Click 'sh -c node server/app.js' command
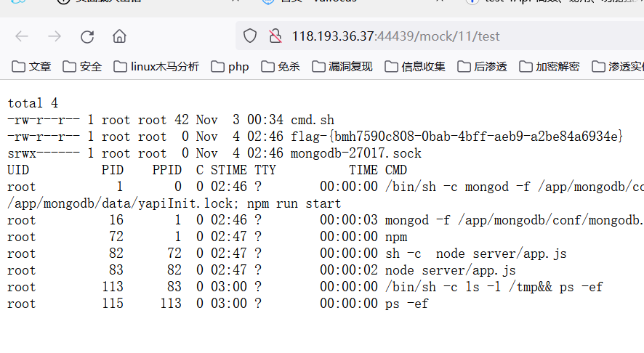 click(475, 253)
